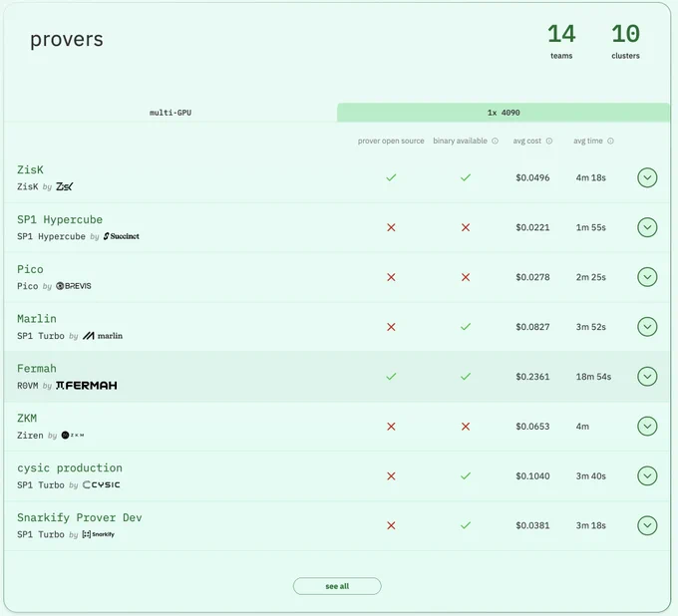Show info icon next to binary available

[496, 141]
